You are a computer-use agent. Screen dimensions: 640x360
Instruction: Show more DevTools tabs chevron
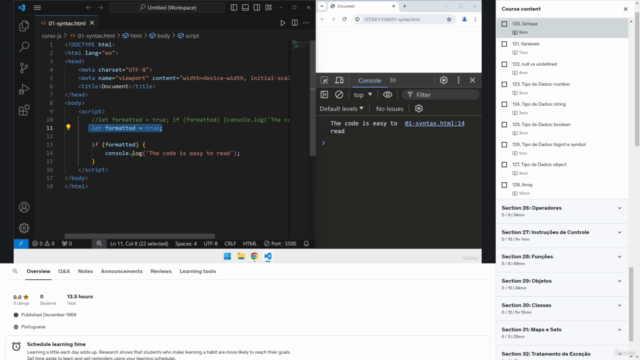point(393,80)
